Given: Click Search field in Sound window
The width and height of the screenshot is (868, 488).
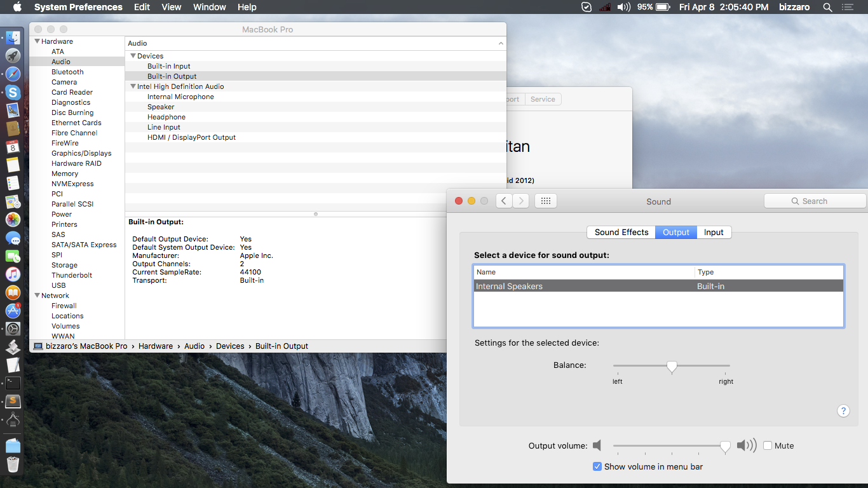Looking at the screenshot, I should tap(815, 201).
